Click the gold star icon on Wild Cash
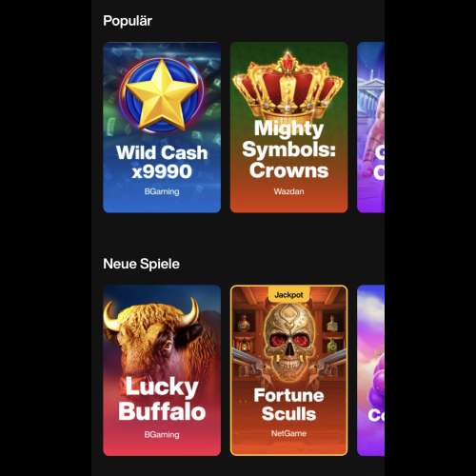 (x=163, y=95)
